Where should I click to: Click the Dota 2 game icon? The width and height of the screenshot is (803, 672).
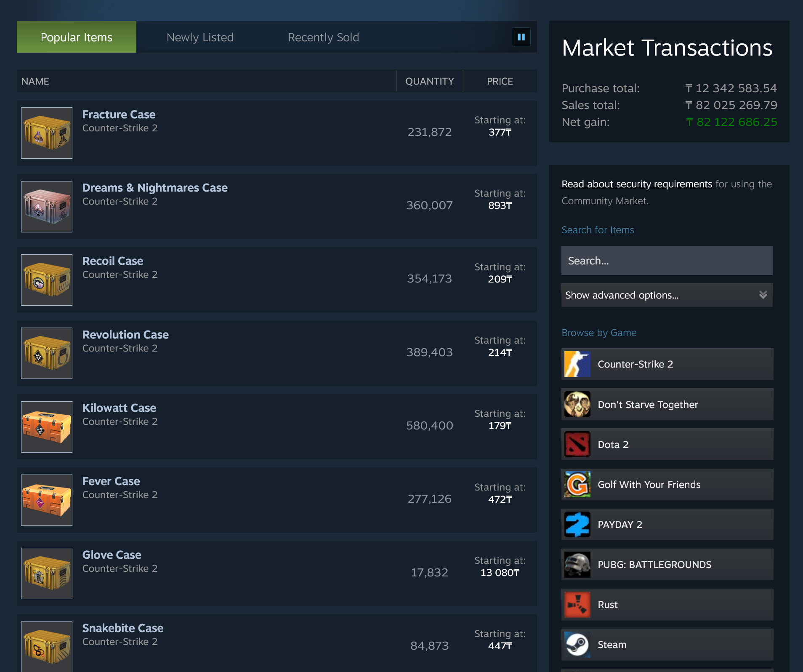pyautogui.click(x=577, y=444)
